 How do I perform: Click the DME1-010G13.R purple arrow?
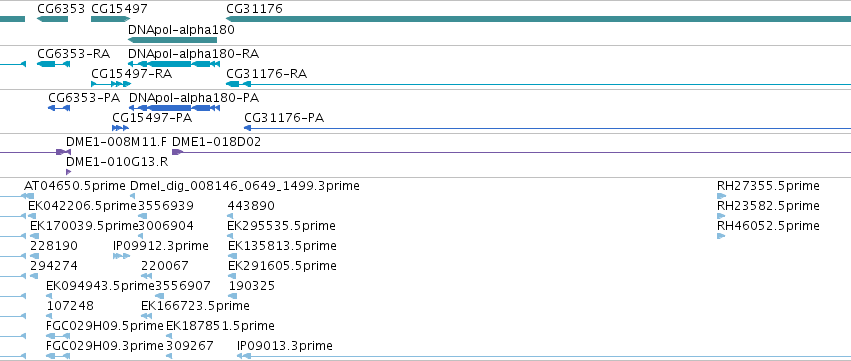[x=68, y=172]
